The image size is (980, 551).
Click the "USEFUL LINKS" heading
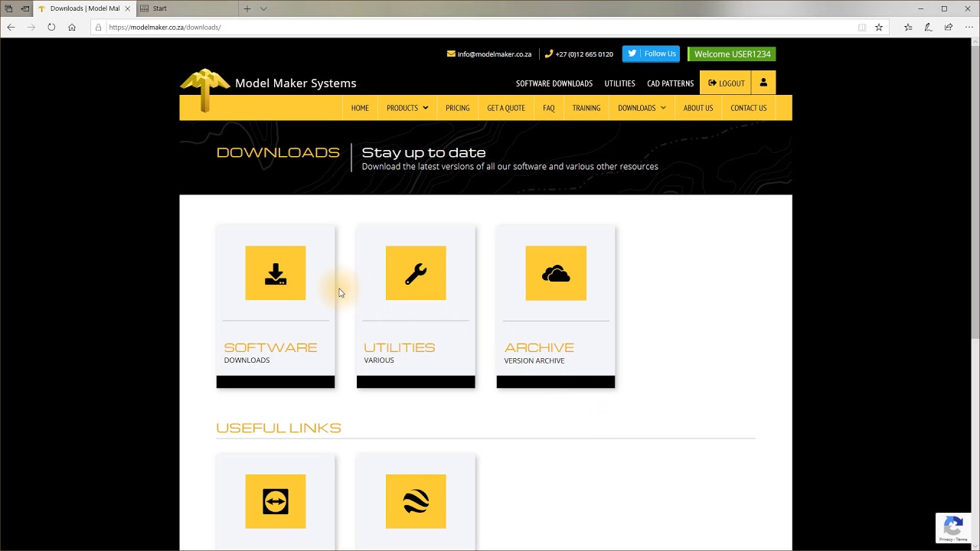279,428
